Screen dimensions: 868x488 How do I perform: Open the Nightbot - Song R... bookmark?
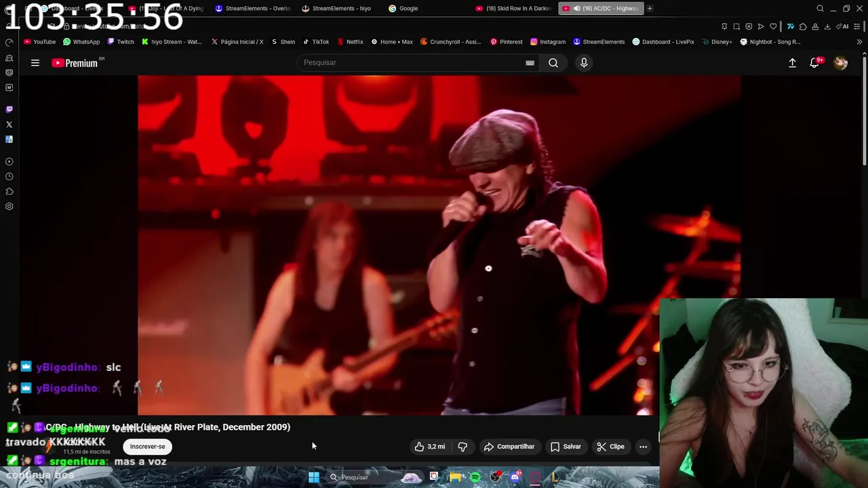tap(770, 41)
